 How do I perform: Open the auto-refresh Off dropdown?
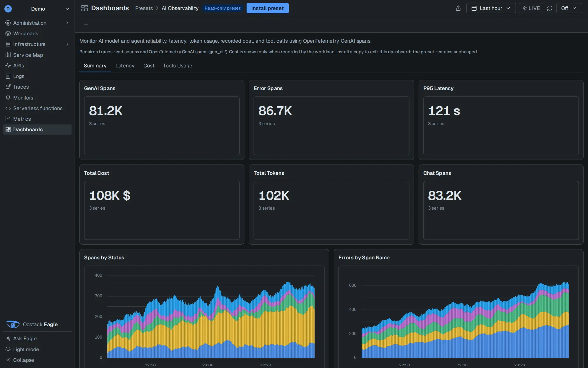click(x=569, y=8)
